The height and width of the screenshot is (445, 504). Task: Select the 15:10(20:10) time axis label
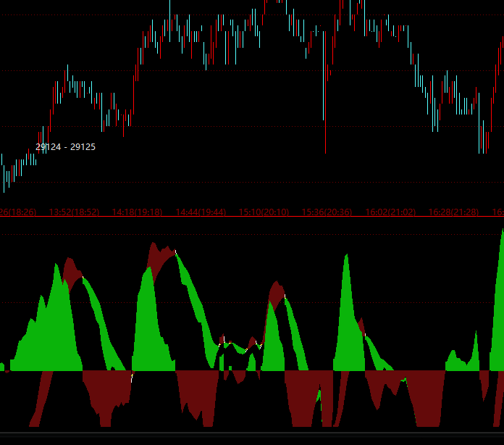point(264,212)
